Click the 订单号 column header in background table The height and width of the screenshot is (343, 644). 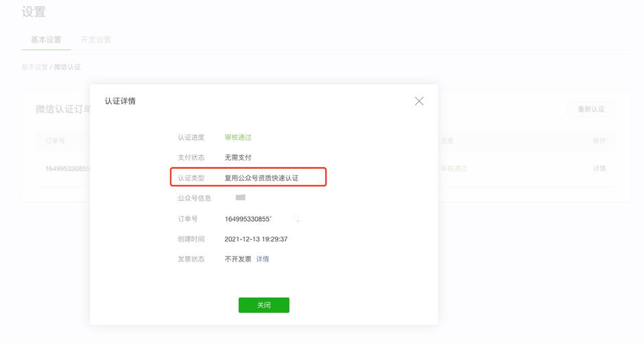coord(55,141)
